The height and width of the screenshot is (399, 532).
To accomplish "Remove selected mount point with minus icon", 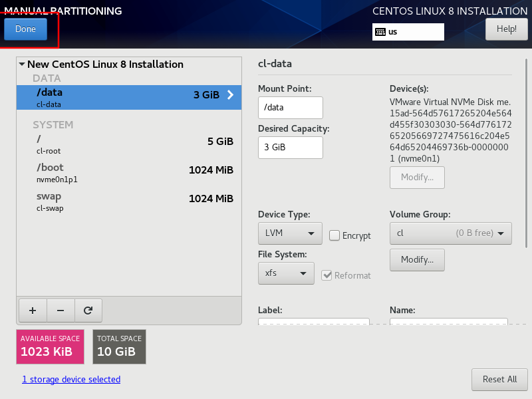I will pos(61,311).
